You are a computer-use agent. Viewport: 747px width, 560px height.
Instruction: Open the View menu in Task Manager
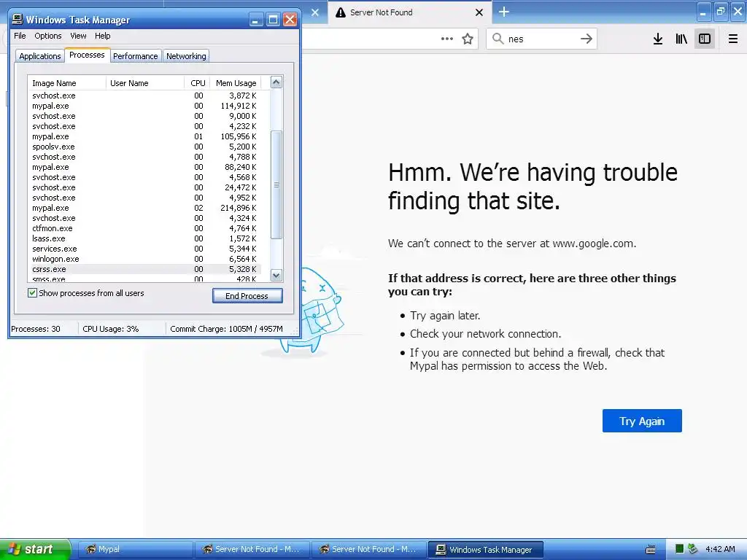tap(78, 36)
